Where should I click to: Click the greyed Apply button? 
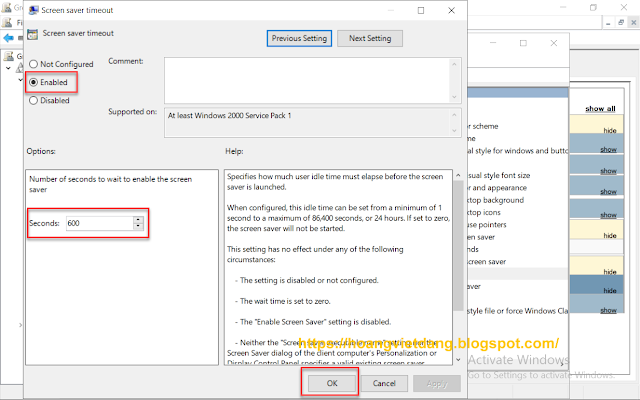pos(437,383)
